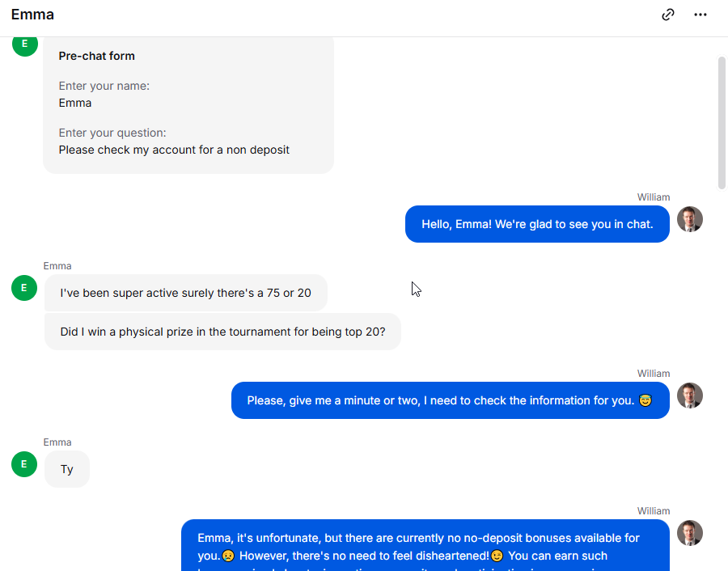728x571 pixels.
Task: Click the Emma chat title in header
Action: [32, 15]
